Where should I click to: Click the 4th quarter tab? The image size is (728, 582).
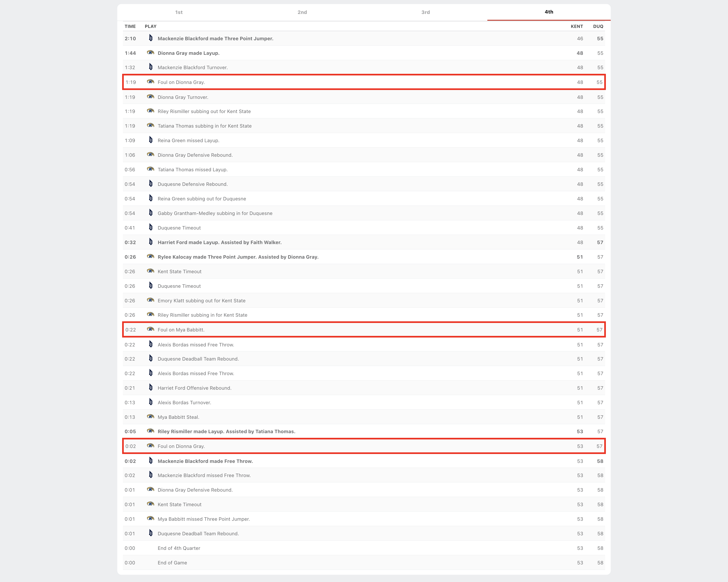click(549, 12)
